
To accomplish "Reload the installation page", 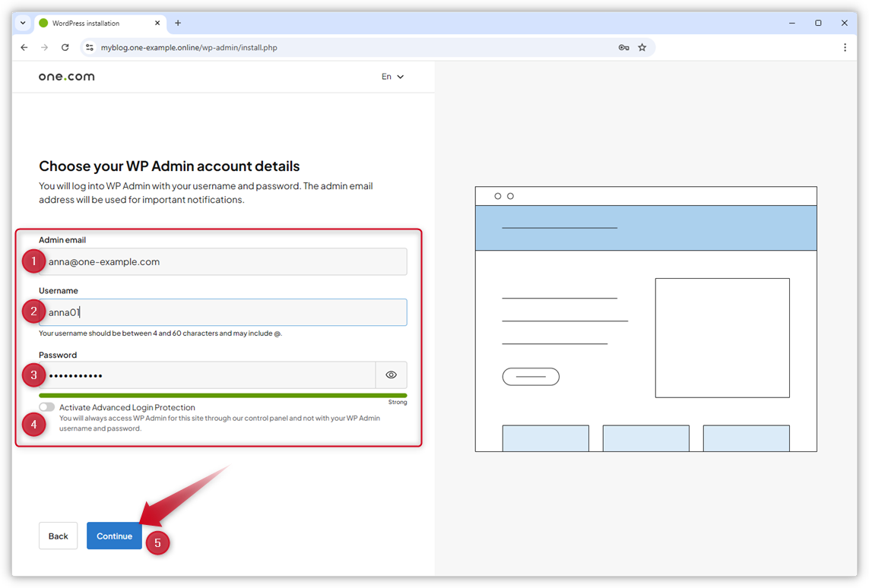I will [x=65, y=47].
